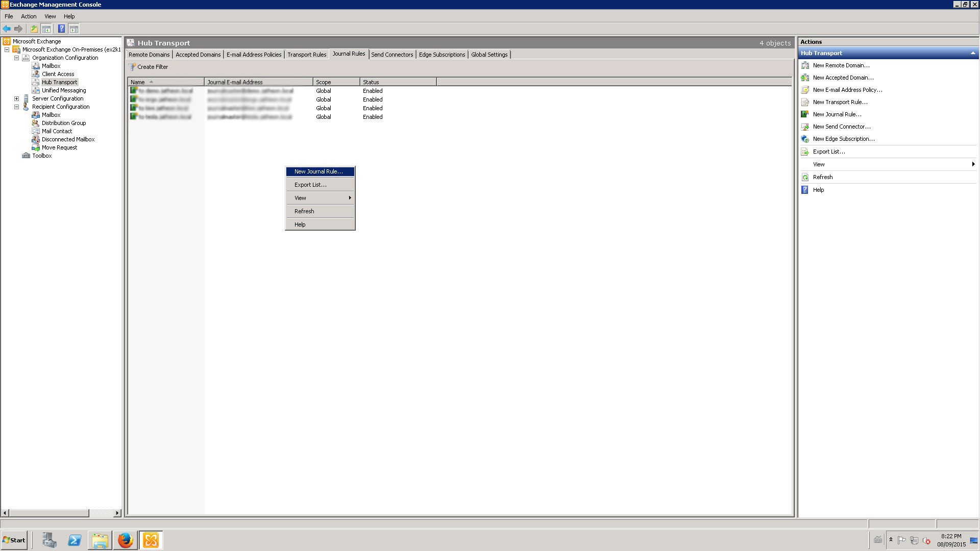980x551 pixels.
Task: Click the Start button
Action: coord(14,540)
